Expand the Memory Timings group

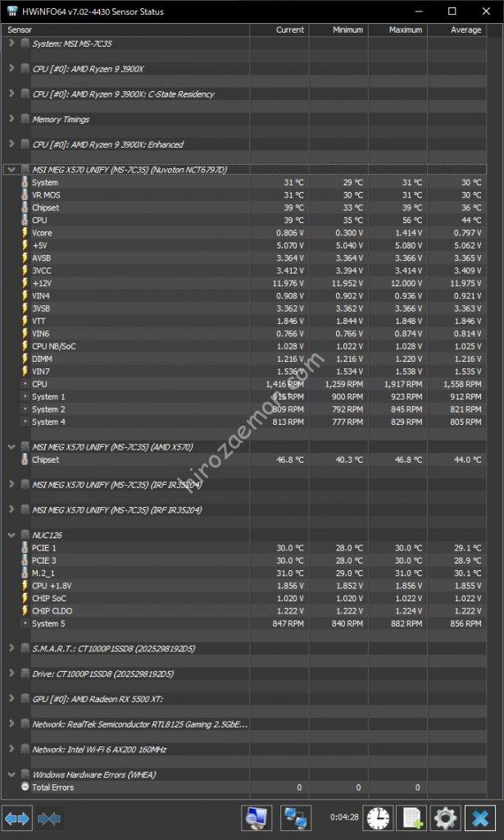point(11,118)
